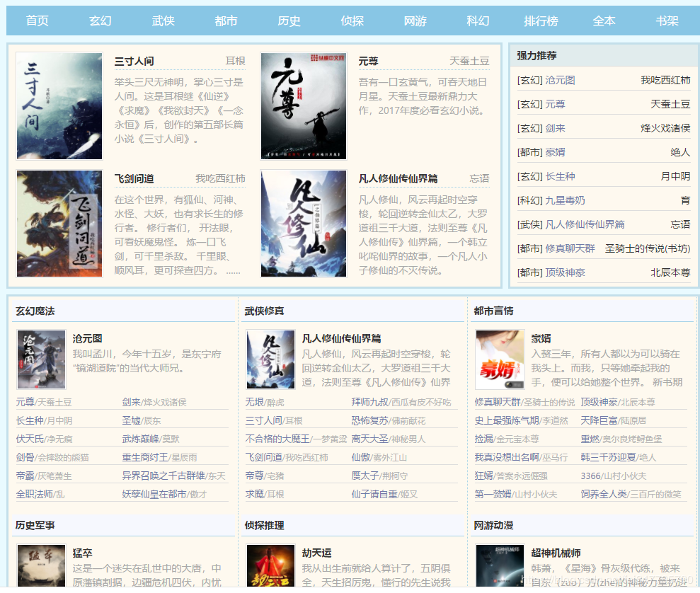Open the 饲养全人类 book link
The height and width of the screenshot is (593, 700).
pos(604,494)
